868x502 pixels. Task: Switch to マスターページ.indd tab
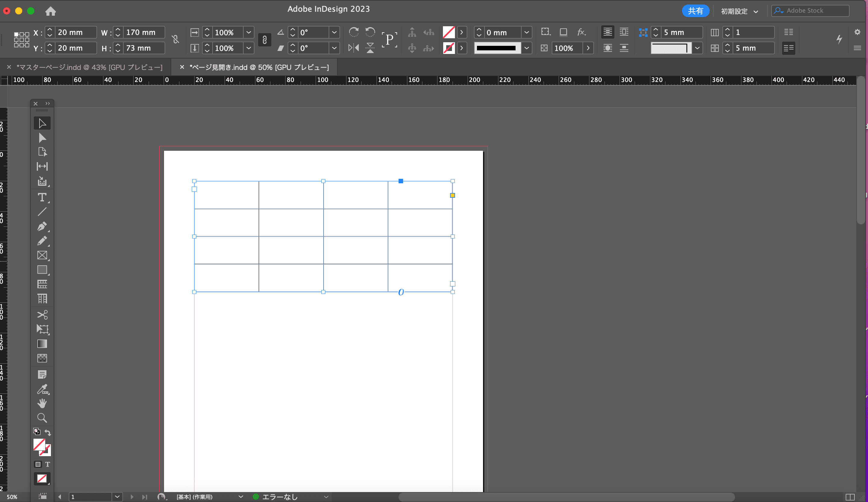(90, 67)
